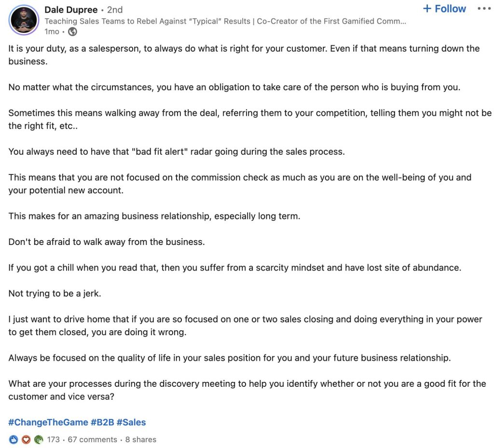Click the globe public visibility icon

(72, 31)
